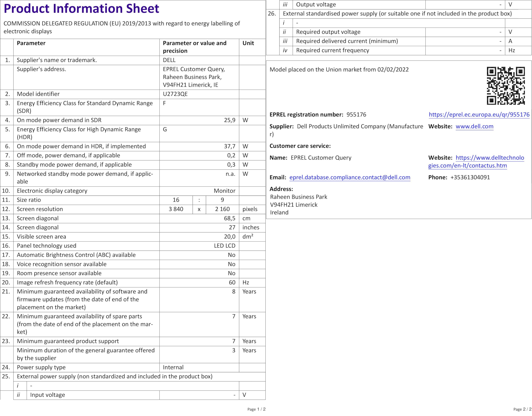This screenshot has width=532, height=416.
Task: Select the 37,7 HDR power demand value
Action: pos(229,146)
